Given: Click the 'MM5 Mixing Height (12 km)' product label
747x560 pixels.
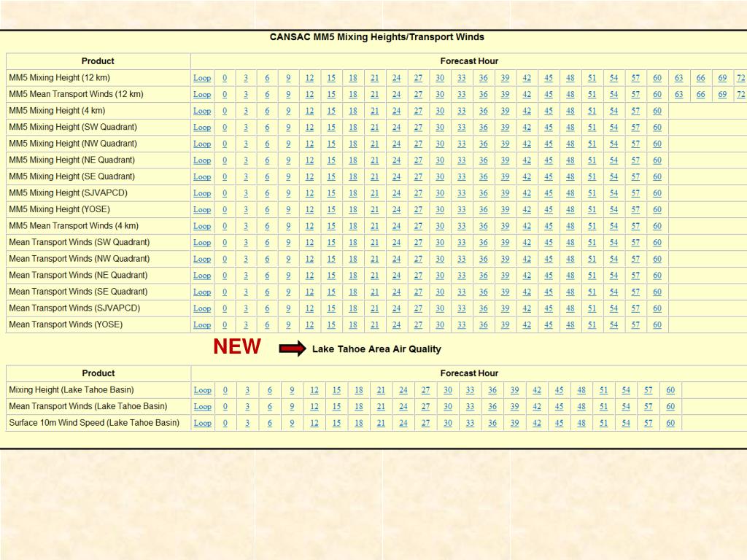Looking at the screenshot, I should [x=60, y=77].
